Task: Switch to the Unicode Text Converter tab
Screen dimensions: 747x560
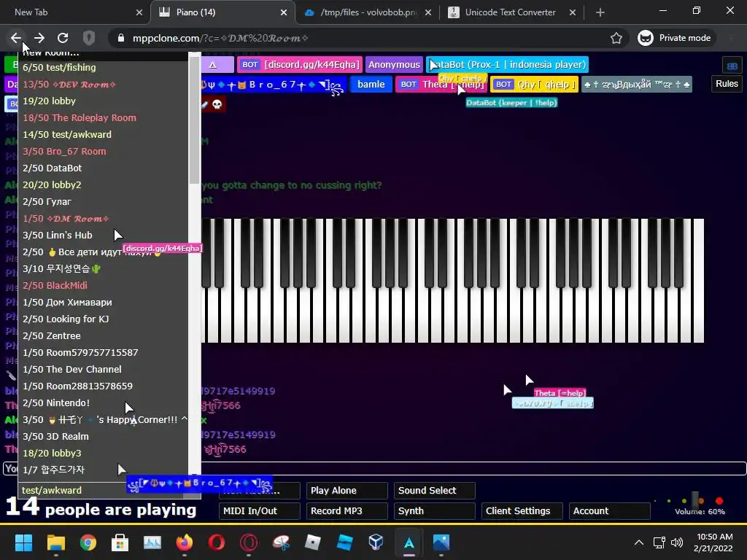Action: tap(510, 12)
